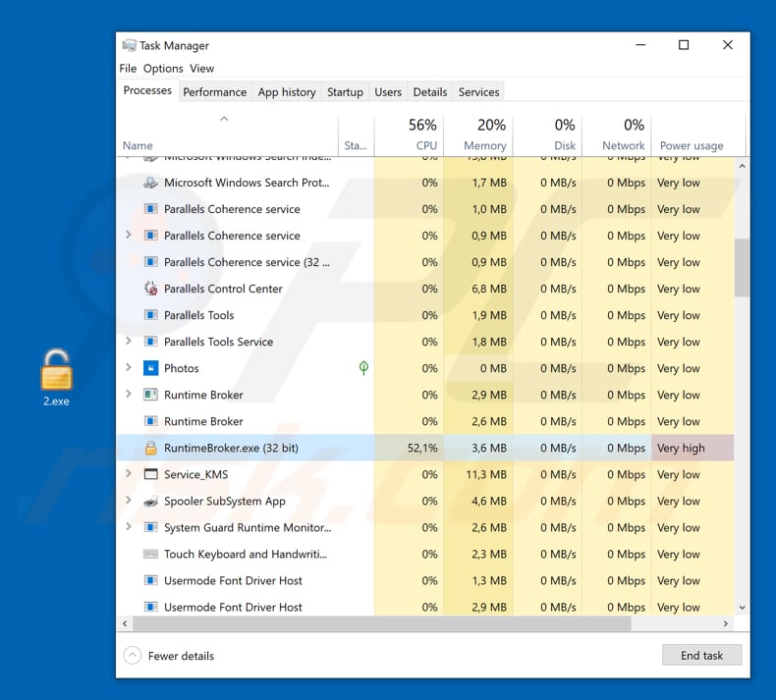Open the 2.exe desktop icon
The width and height of the screenshot is (776, 700).
click(56, 377)
